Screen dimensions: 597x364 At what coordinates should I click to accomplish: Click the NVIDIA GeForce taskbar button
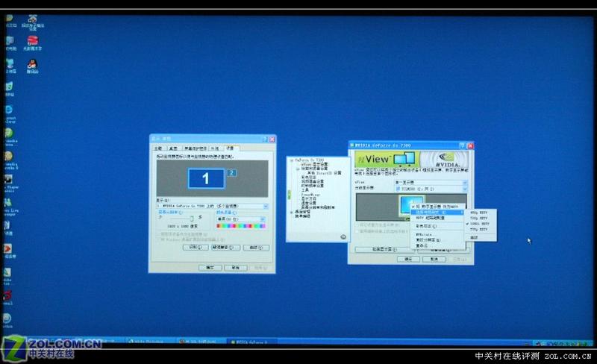[252, 342]
